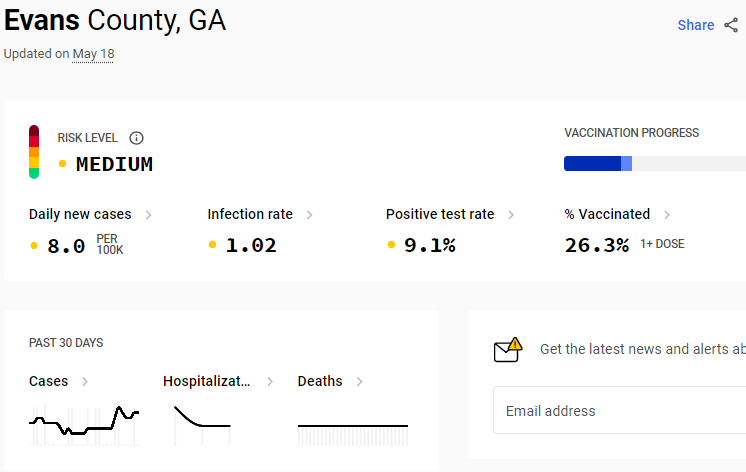Open the Hospitalizations trend chart
Viewport: 746px width, 472px height.
[x=202, y=425]
